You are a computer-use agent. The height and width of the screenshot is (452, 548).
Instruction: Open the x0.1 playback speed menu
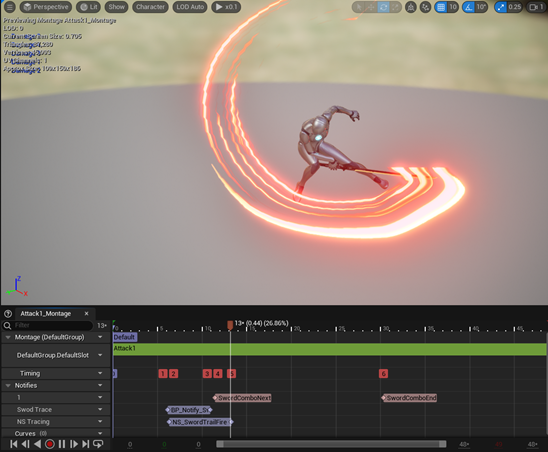point(226,7)
